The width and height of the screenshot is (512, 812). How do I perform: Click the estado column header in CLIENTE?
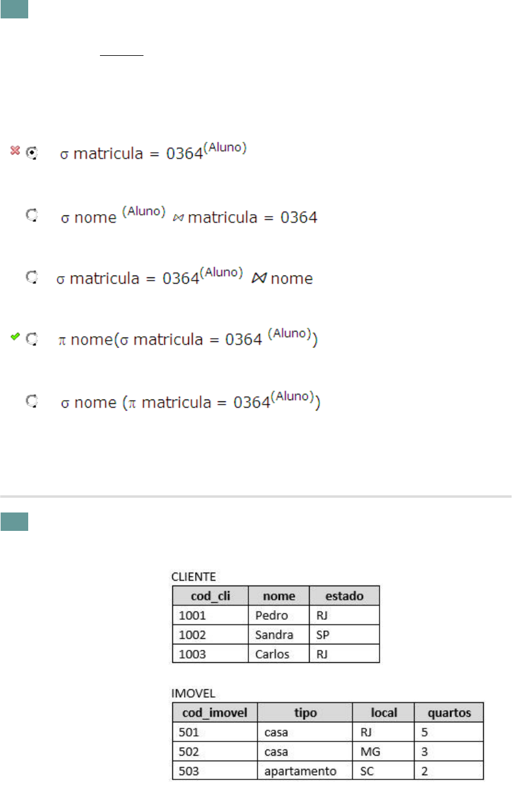pos(344,596)
